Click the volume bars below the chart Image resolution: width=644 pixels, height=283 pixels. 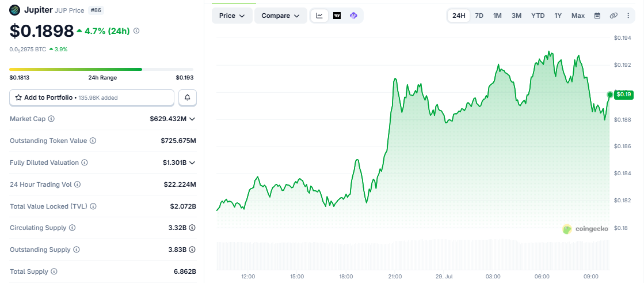click(413, 255)
